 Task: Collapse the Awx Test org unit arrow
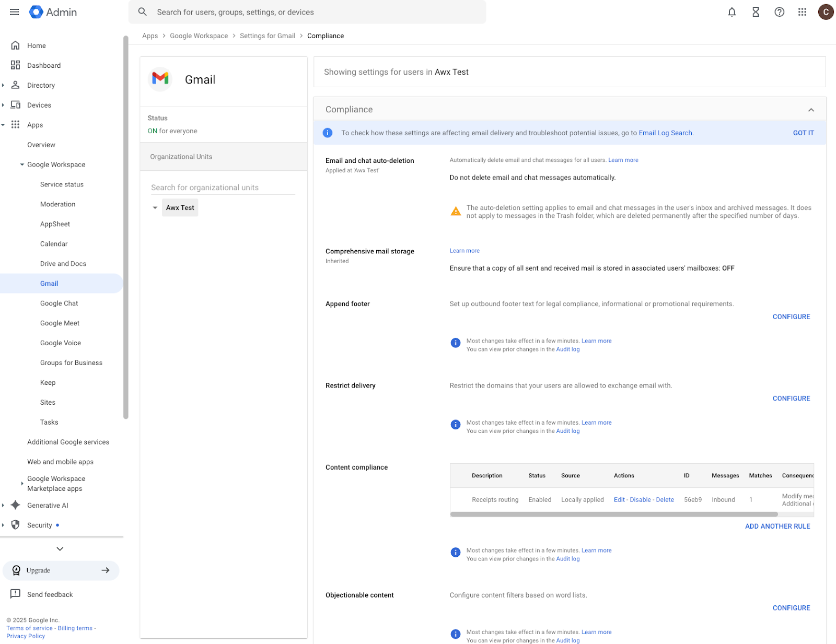tap(155, 208)
